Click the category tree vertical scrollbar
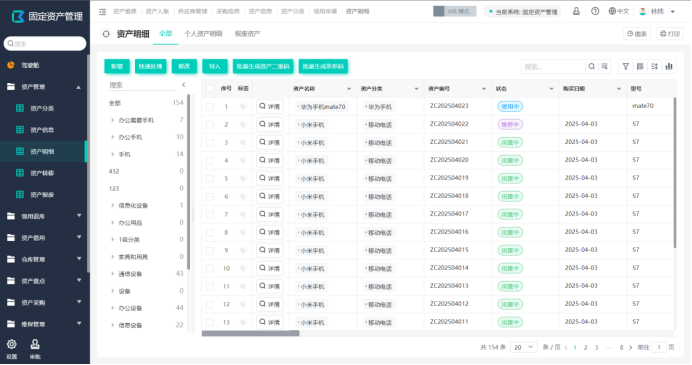This screenshot has width=692, height=365. point(189,182)
